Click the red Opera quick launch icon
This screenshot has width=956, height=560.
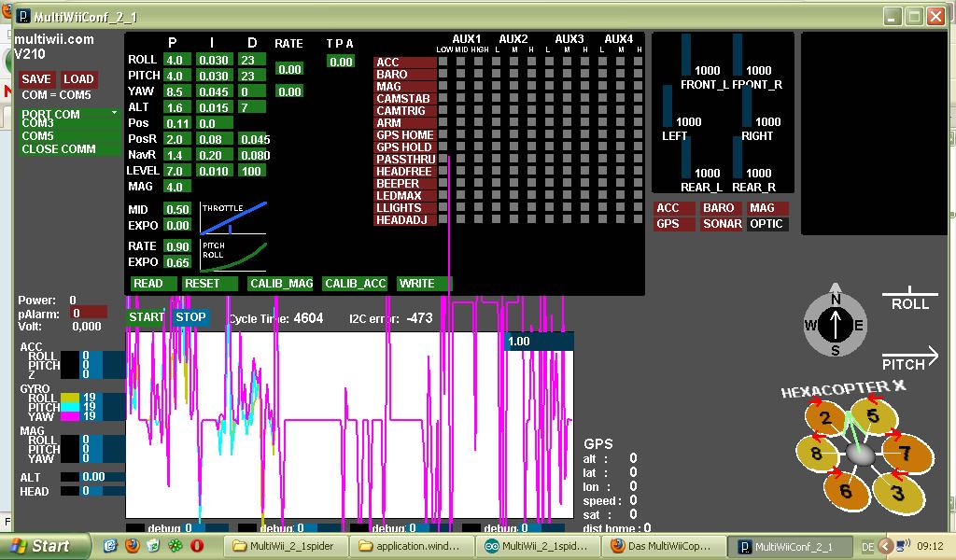pyautogui.click(x=196, y=545)
